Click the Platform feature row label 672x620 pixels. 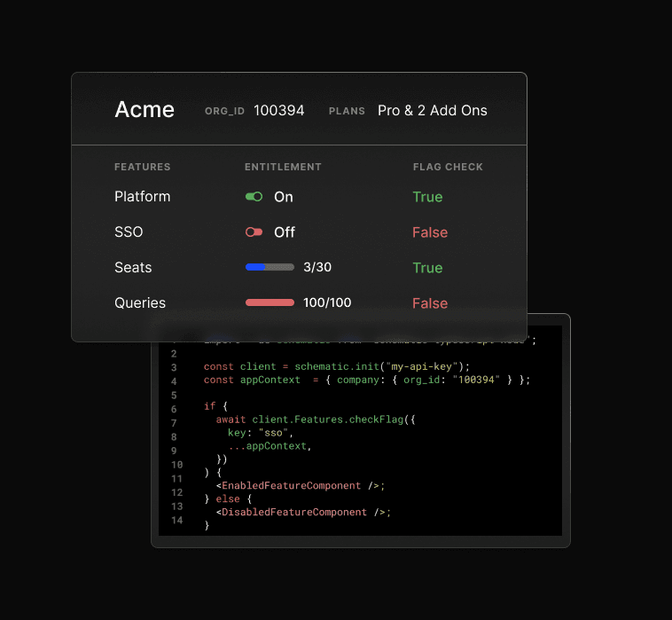point(142,197)
